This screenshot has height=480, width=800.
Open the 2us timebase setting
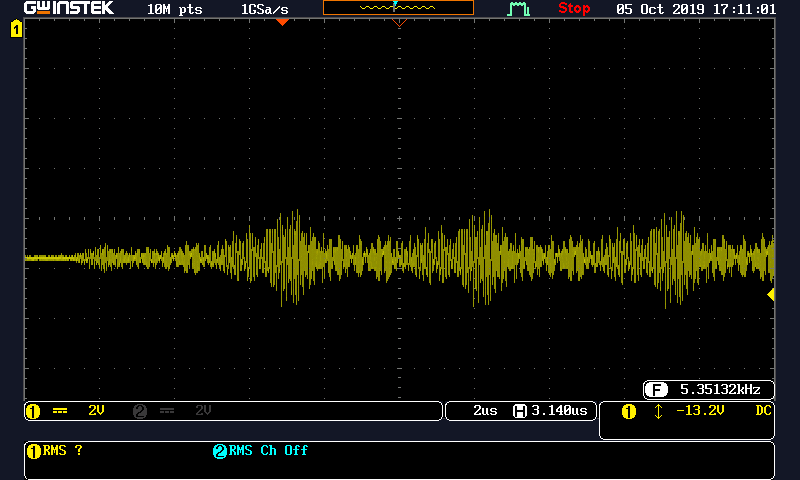click(x=484, y=411)
